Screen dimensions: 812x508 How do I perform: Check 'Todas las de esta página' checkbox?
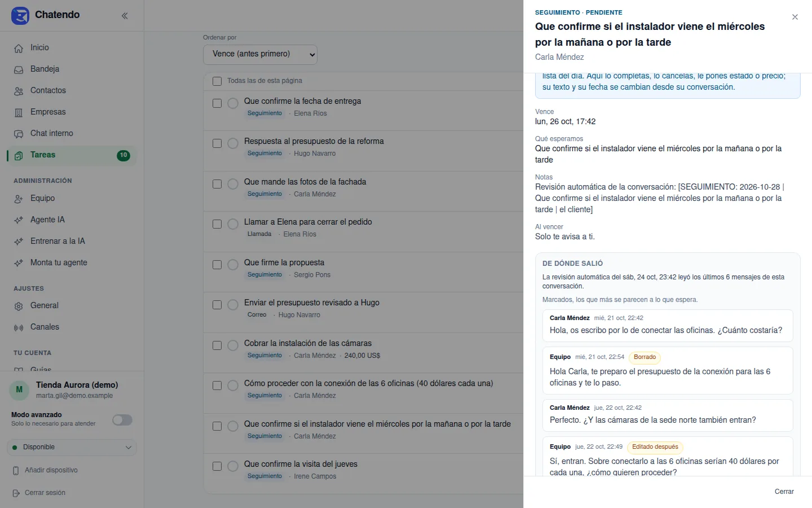tap(217, 81)
